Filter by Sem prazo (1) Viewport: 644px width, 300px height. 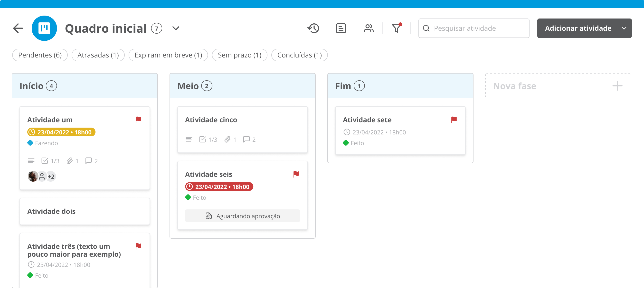pyautogui.click(x=239, y=55)
